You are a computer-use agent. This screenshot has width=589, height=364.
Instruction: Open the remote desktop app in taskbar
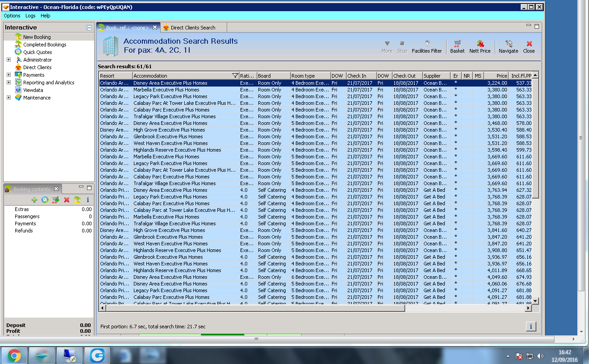point(69,356)
